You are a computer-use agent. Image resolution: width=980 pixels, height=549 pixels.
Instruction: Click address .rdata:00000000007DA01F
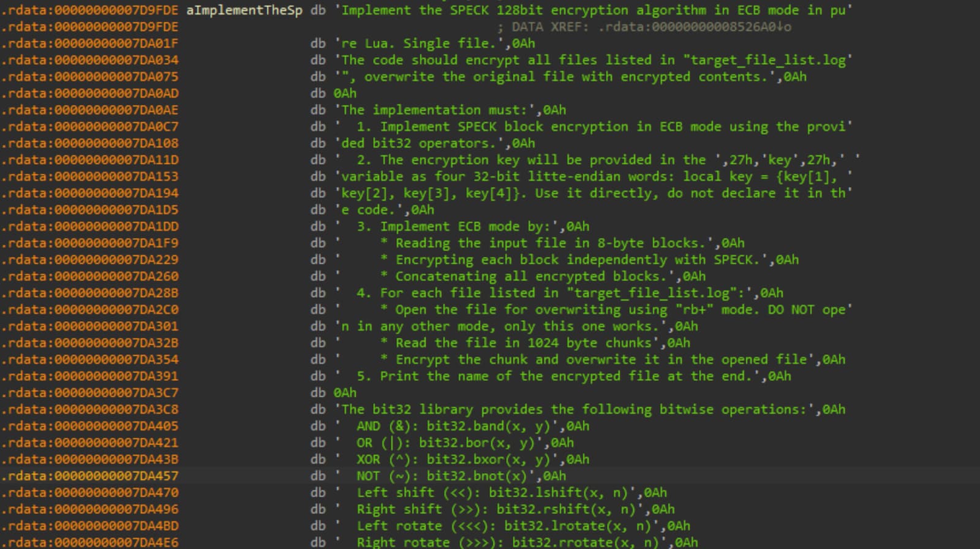pyautogui.click(x=90, y=44)
